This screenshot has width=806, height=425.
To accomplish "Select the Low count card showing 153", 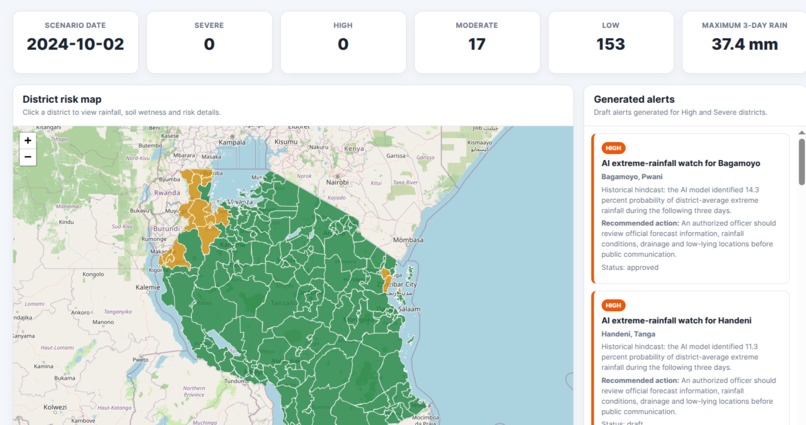I will pyautogui.click(x=611, y=42).
